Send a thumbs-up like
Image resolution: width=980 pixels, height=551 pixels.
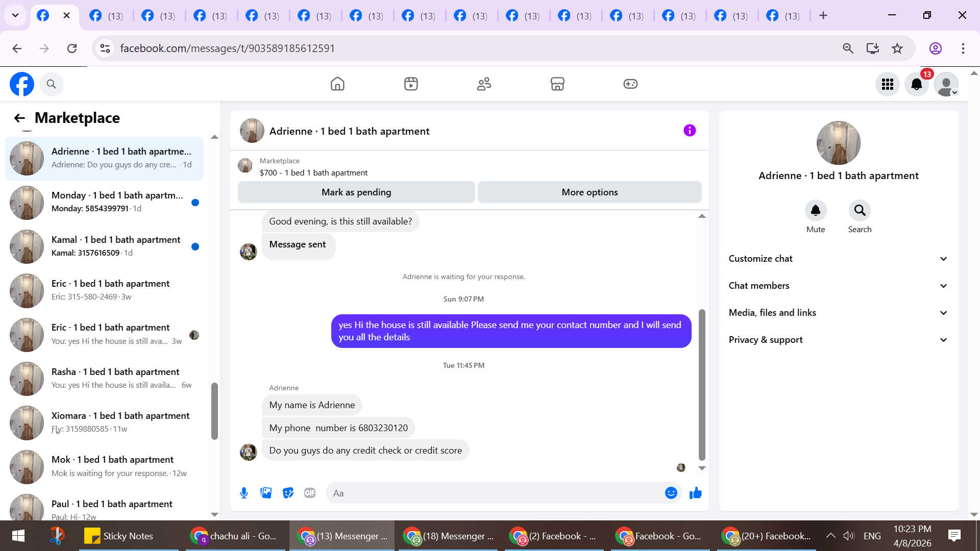(695, 493)
